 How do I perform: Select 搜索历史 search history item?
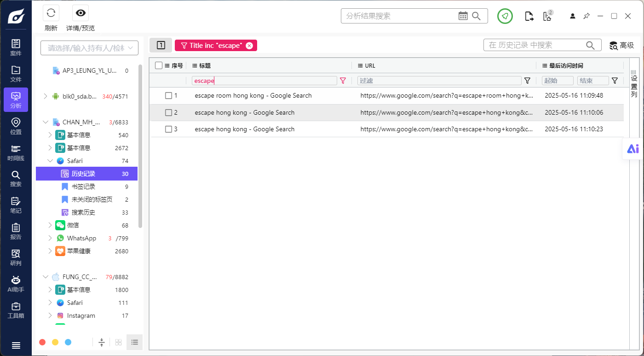(x=87, y=212)
